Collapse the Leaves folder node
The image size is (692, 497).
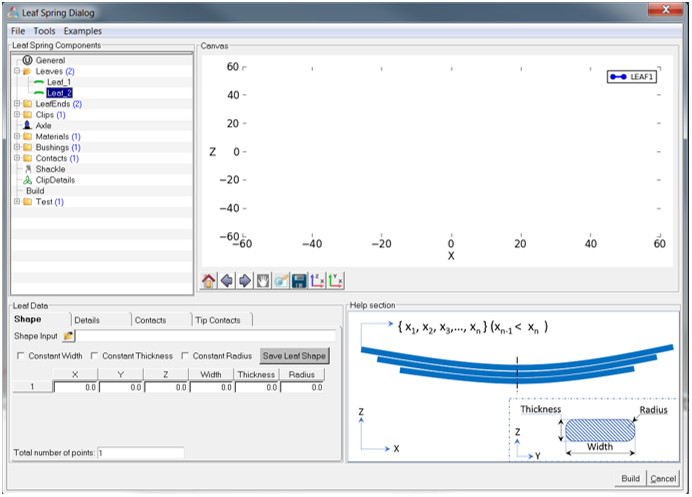pos(17,71)
